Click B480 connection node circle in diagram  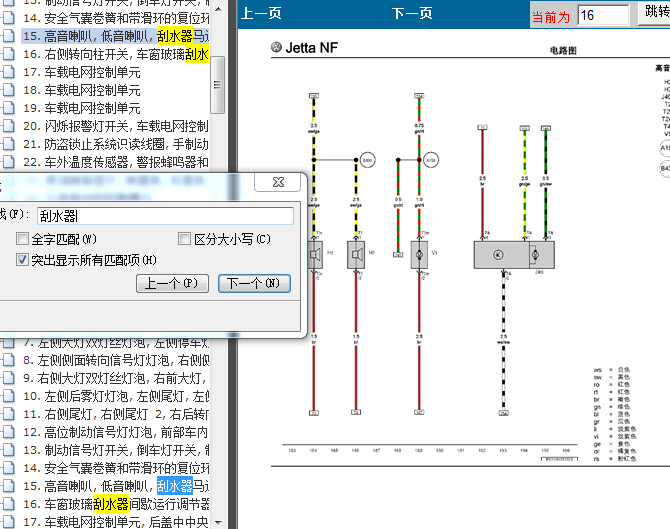pyautogui.click(x=367, y=160)
